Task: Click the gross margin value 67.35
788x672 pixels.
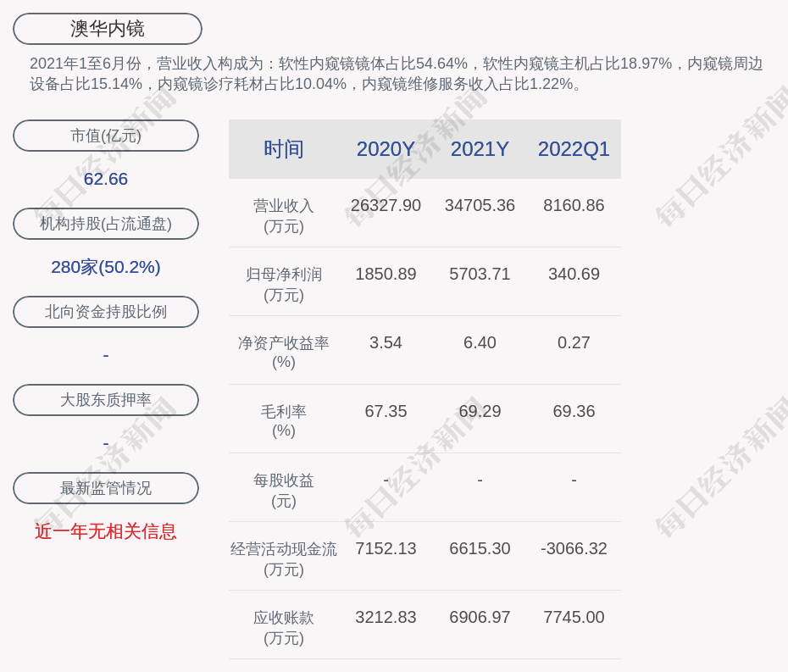Action: (386, 411)
